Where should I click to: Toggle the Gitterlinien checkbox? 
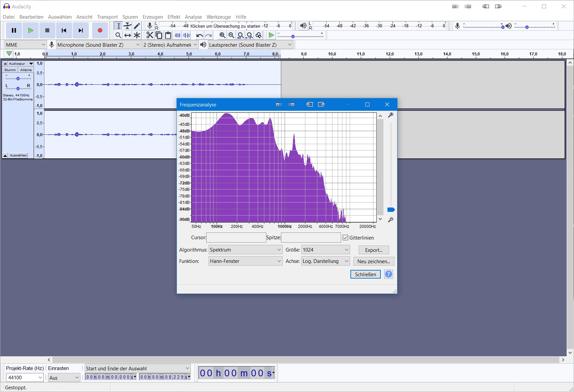tap(345, 238)
